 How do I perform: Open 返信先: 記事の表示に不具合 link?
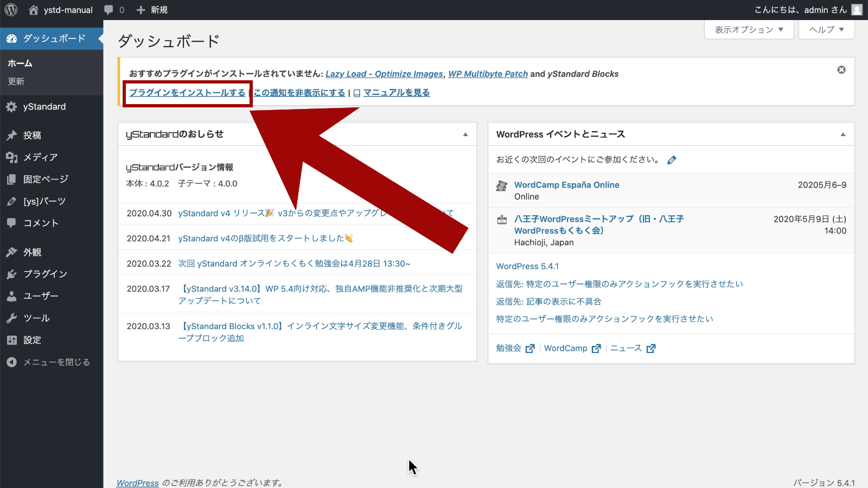(549, 301)
